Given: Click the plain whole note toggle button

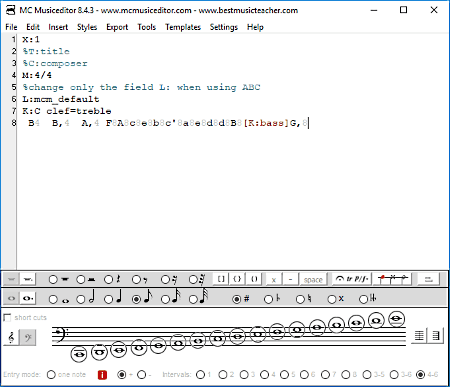Looking at the screenshot, I should 11,298.
